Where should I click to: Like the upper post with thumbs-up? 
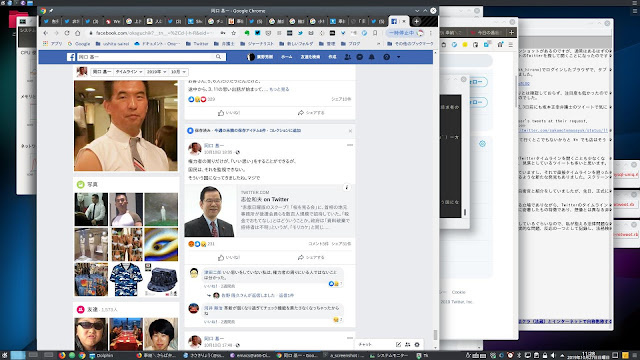point(229,113)
